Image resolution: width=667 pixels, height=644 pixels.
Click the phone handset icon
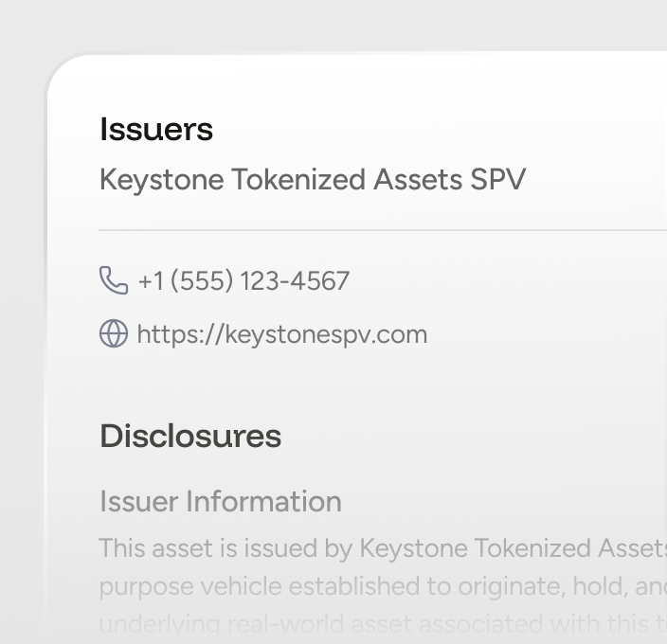(113, 280)
